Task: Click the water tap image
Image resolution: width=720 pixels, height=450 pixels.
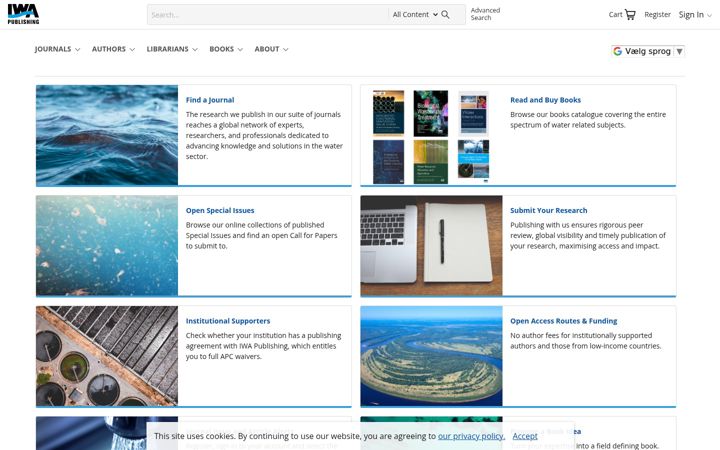Action: coord(107,433)
